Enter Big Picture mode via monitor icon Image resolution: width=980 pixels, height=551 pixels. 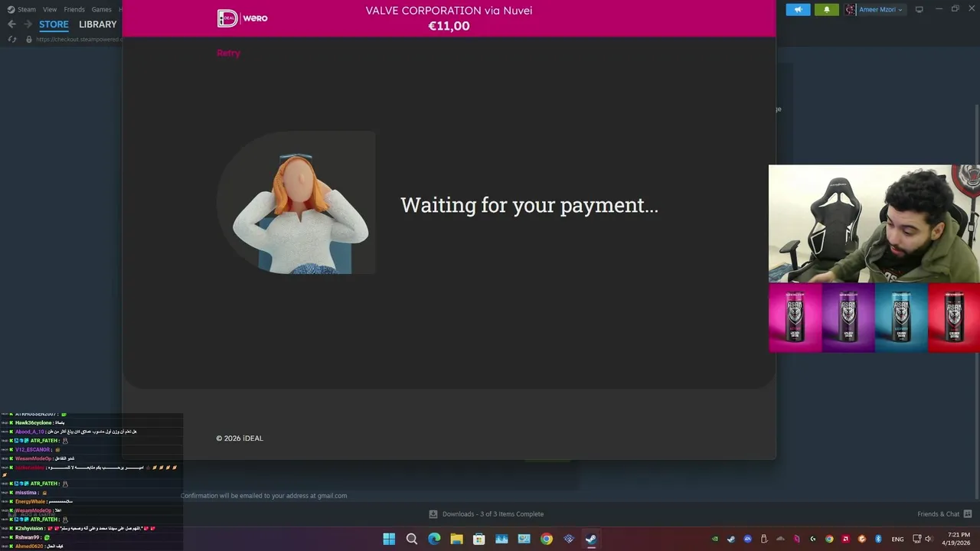pos(920,9)
